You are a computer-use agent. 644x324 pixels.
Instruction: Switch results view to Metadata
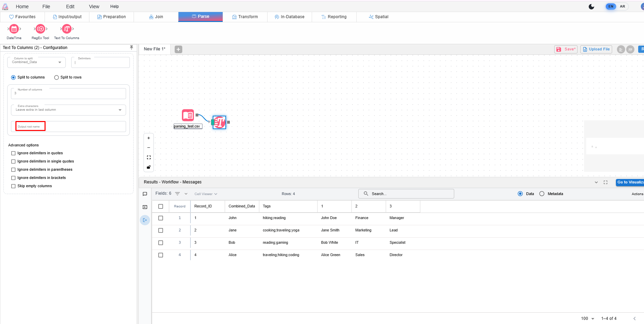[x=542, y=194]
